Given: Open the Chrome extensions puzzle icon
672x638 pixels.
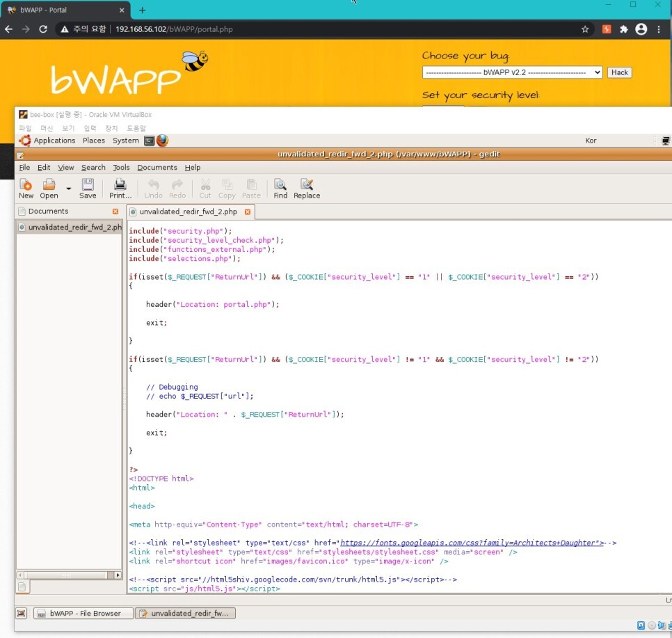Looking at the screenshot, I should click(623, 29).
